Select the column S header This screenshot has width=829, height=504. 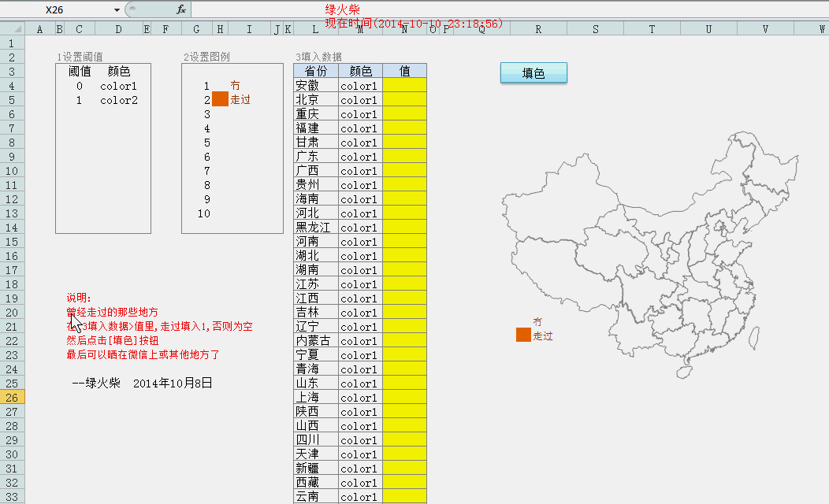[595, 29]
